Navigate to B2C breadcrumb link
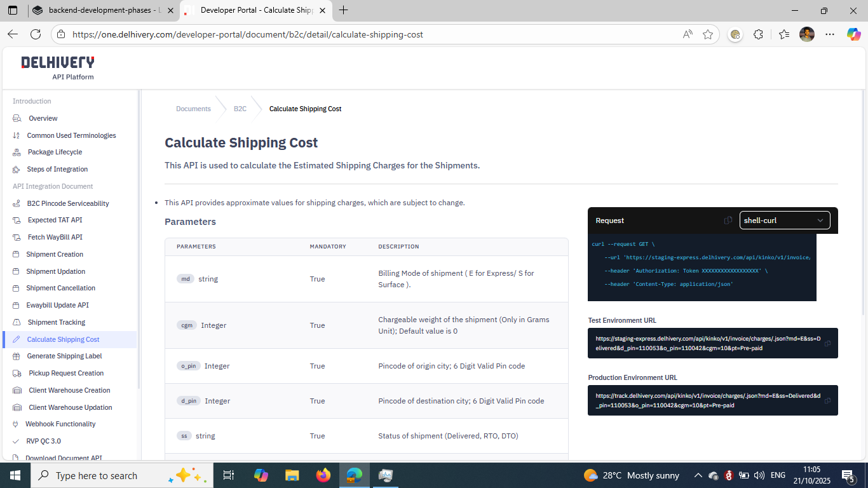Image resolution: width=868 pixels, height=488 pixels. tap(240, 109)
